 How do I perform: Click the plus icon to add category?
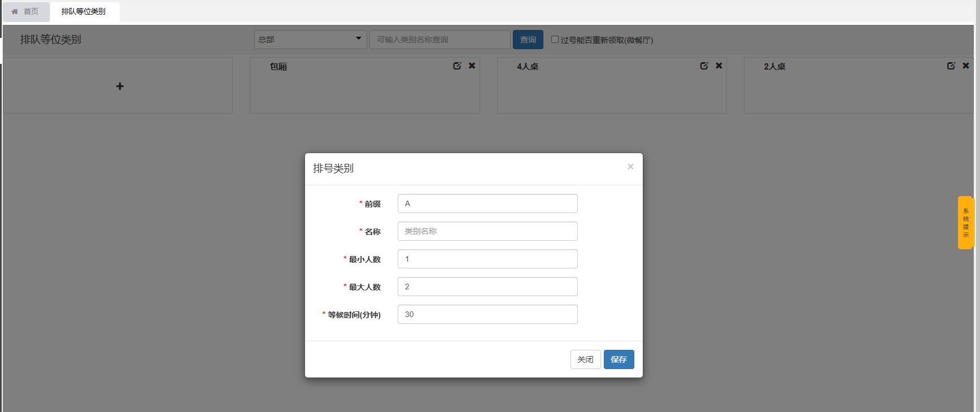click(x=120, y=86)
